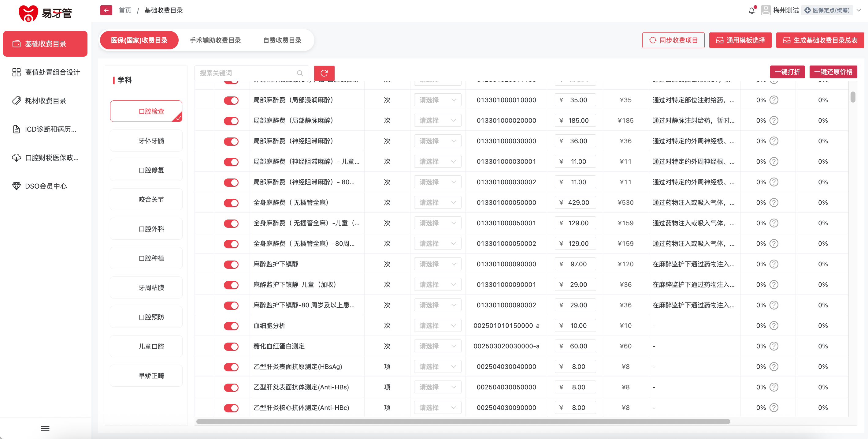Click the horizontal table scrollbar
The width and height of the screenshot is (868, 439).
point(463,422)
